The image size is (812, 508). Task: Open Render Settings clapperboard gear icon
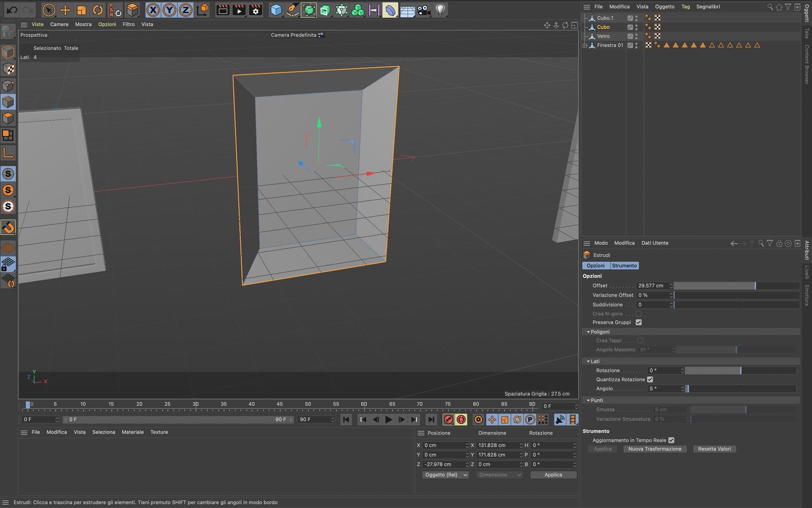point(255,10)
